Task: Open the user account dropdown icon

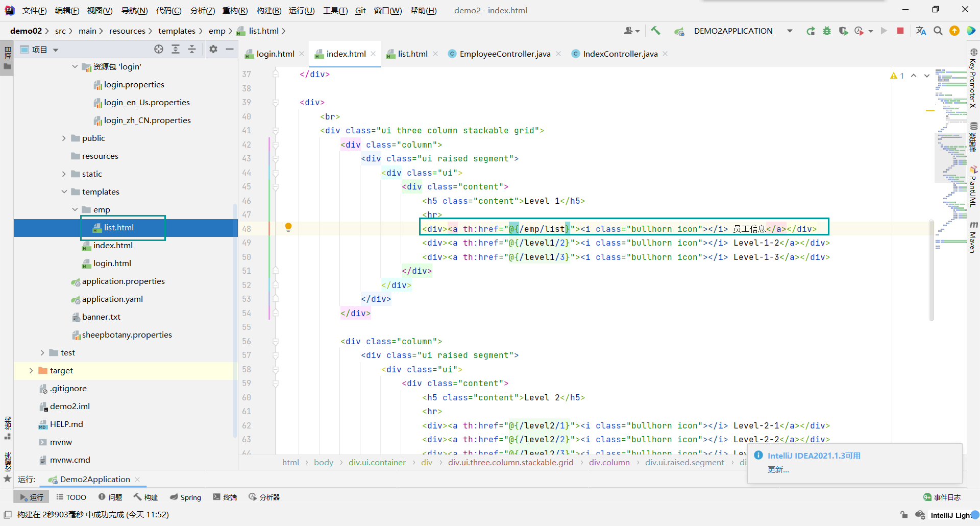Action: [631, 31]
